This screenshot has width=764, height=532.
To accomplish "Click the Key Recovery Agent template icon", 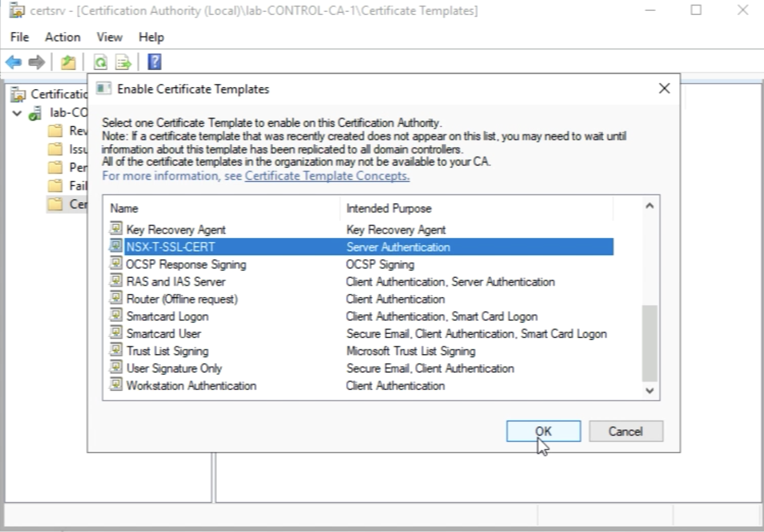I will click(116, 229).
